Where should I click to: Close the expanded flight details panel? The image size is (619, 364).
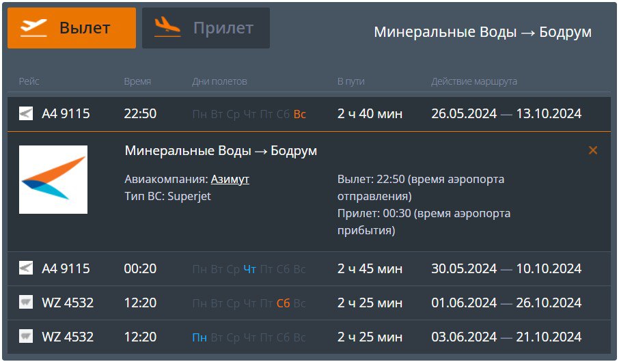pos(592,150)
